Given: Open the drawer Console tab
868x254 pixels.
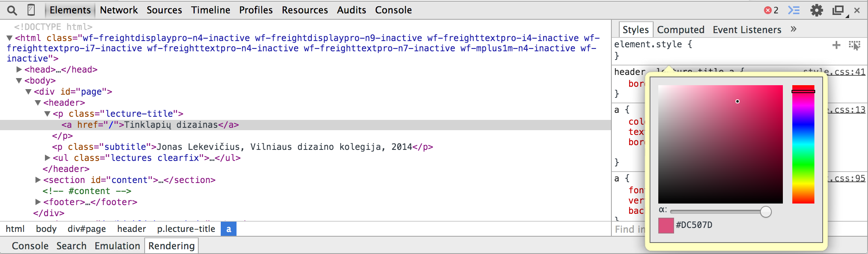Looking at the screenshot, I should coord(30,246).
